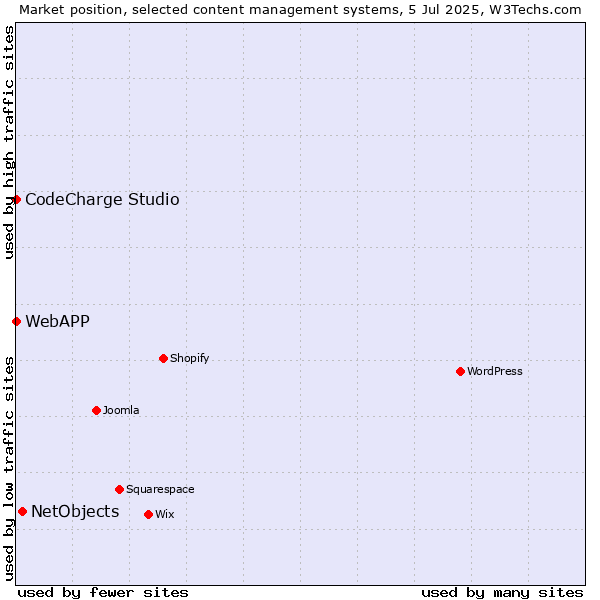Click the CodeCharge Studio red data point

16,199
